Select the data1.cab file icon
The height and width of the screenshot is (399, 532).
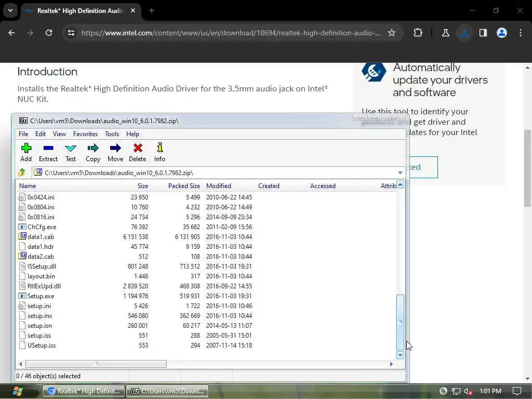(22, 236)
